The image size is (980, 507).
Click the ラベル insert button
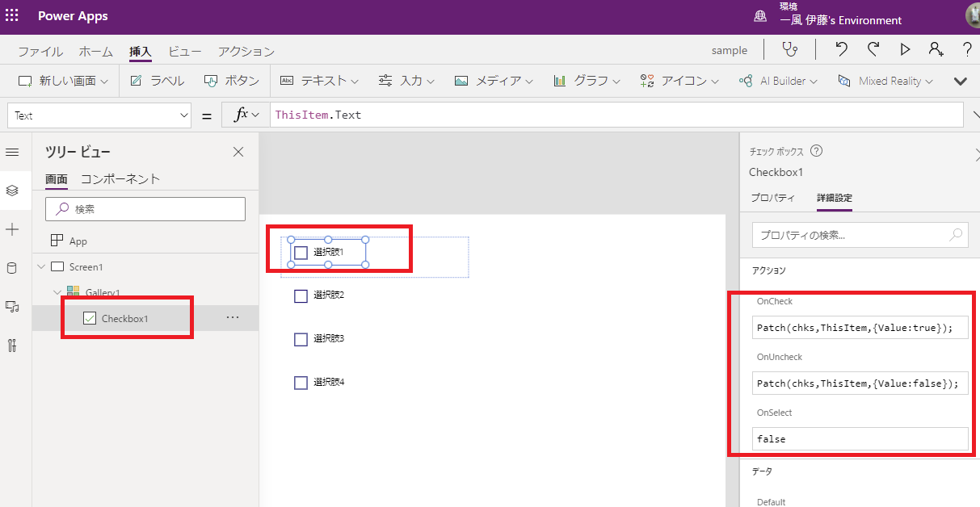coord(158,81)
